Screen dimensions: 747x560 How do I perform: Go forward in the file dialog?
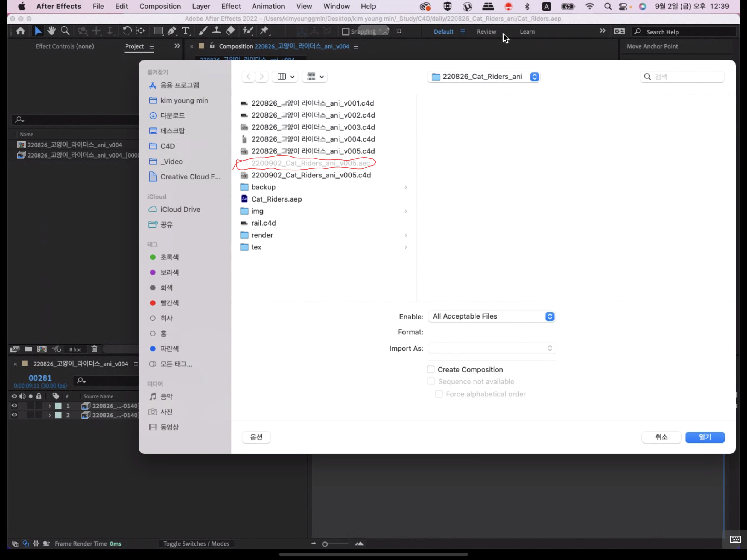pos(261,77)
